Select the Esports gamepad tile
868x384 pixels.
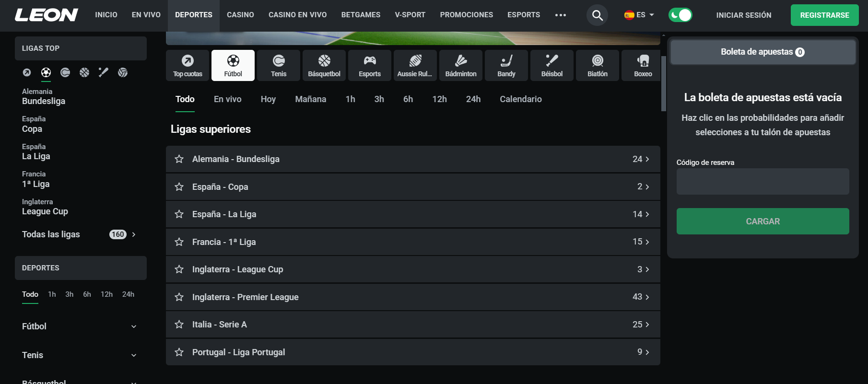(x=370, y=65)
